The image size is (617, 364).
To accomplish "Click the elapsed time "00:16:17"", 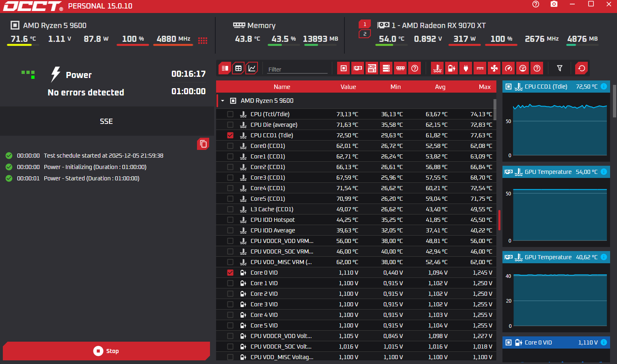I will click(188, 74).
